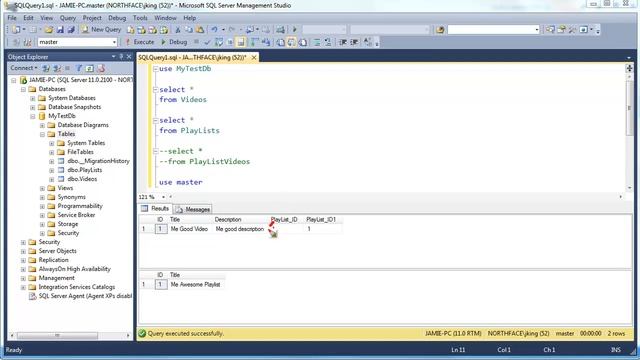The width and height of the screenshot is (640, 360).
Task: Click the Cut scissors icon
Action: [x=178, y=30]
